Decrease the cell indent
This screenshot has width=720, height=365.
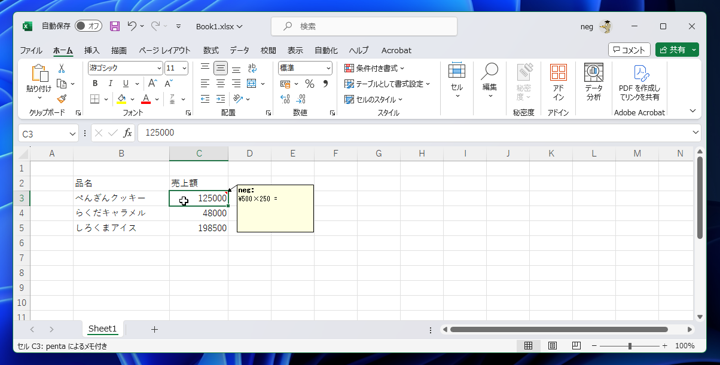(205, 99)
